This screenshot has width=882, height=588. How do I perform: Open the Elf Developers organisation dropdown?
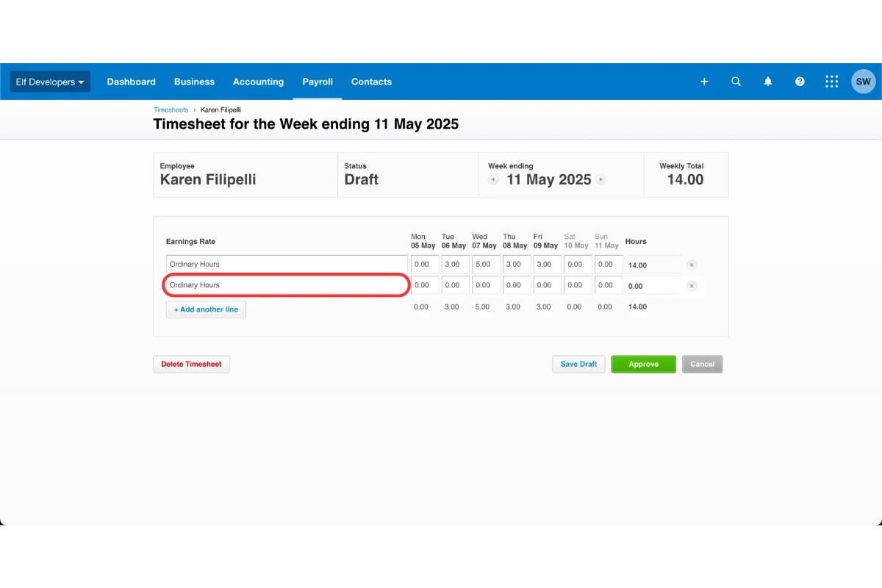(x=50, y=82)
